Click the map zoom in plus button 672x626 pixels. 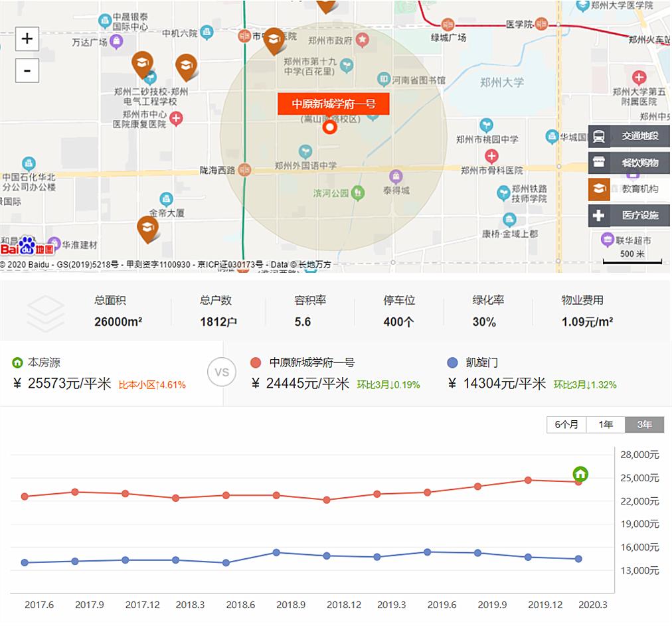27,39
